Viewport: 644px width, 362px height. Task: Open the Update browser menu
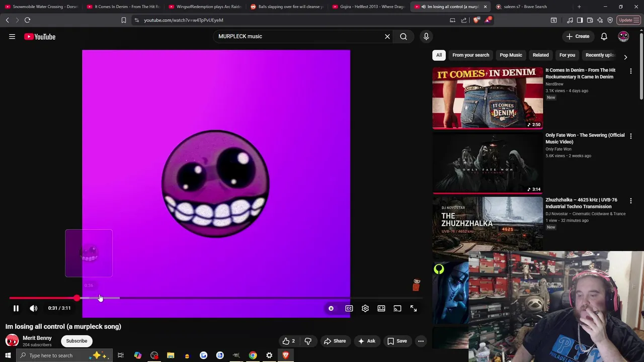tap(629, 20)
